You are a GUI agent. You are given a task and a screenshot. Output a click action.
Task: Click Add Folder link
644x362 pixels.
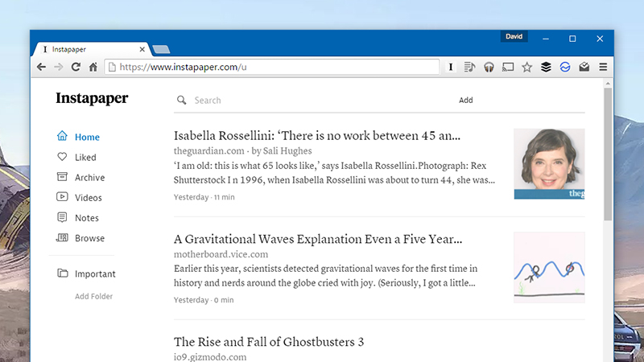pyautogui.click(x=93, y=296)
